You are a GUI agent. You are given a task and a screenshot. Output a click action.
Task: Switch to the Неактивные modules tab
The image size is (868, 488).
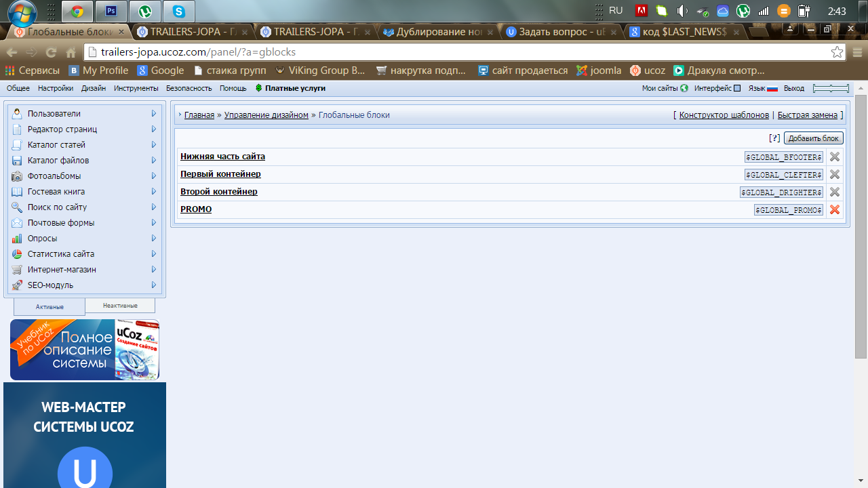tap(120, 306)
